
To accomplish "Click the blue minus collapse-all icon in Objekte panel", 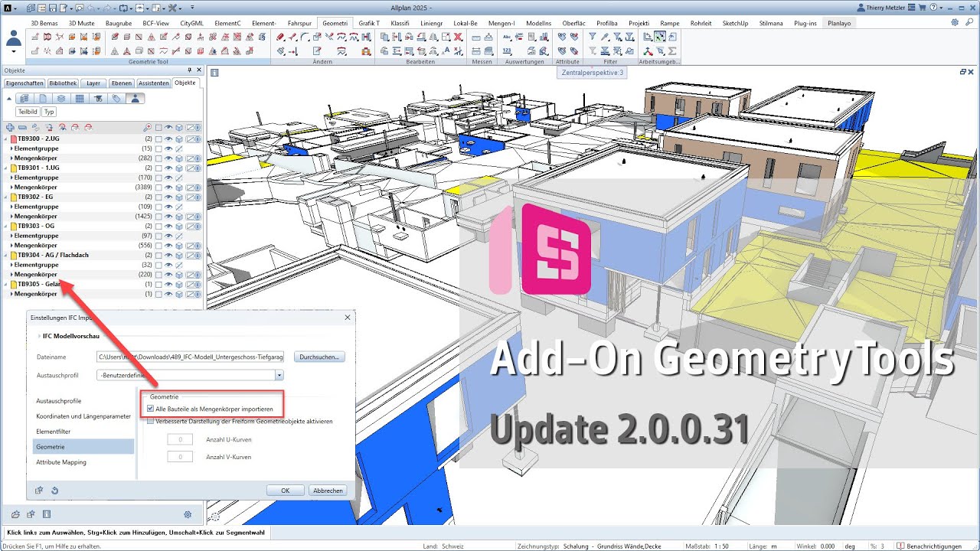I will (x=22, y=127).
